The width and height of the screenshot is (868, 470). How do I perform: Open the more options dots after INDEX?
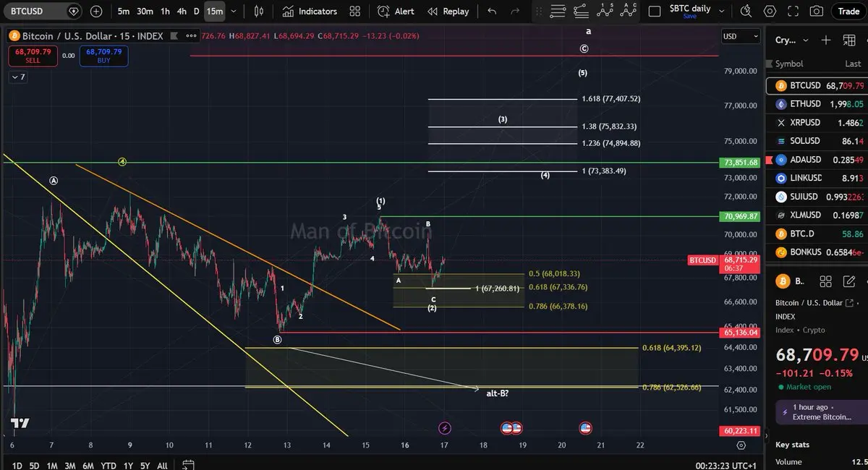pos(190,36)
